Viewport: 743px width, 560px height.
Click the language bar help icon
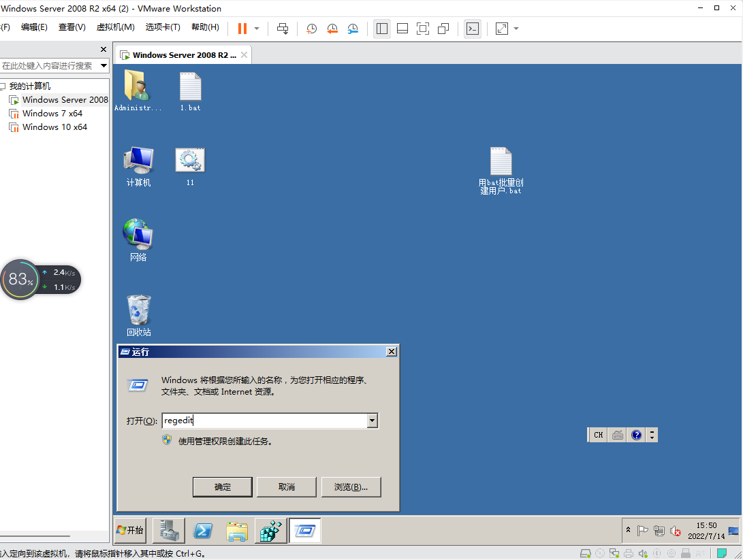tap(636, 435)
